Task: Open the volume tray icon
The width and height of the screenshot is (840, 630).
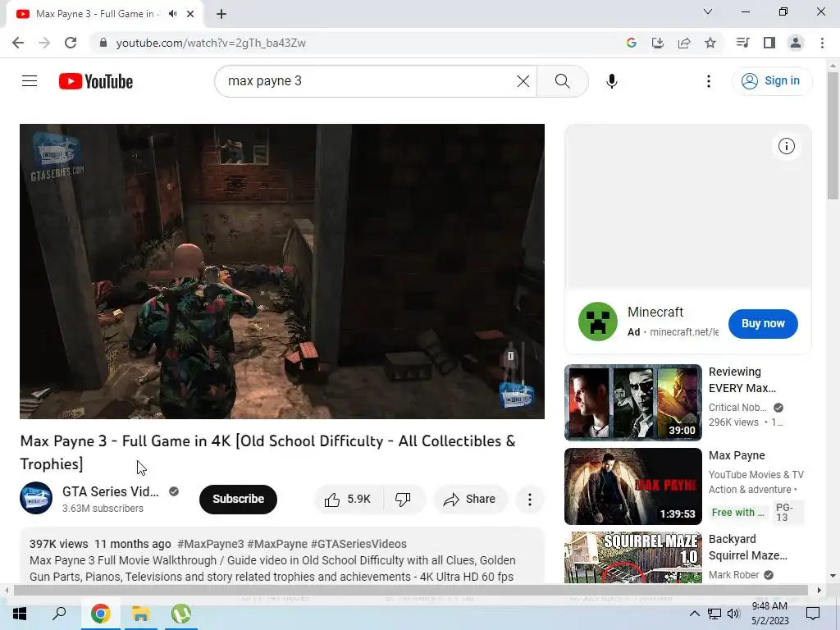Action: pos(733,614)
